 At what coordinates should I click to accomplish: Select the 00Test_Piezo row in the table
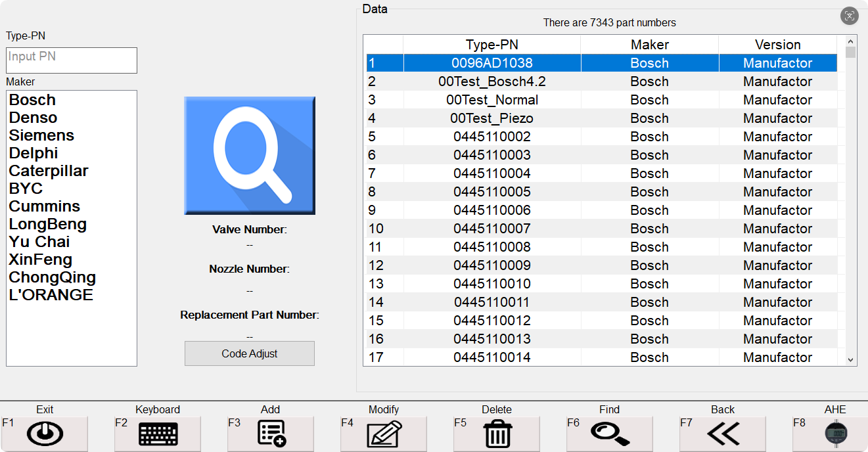[x=491, y=118]
